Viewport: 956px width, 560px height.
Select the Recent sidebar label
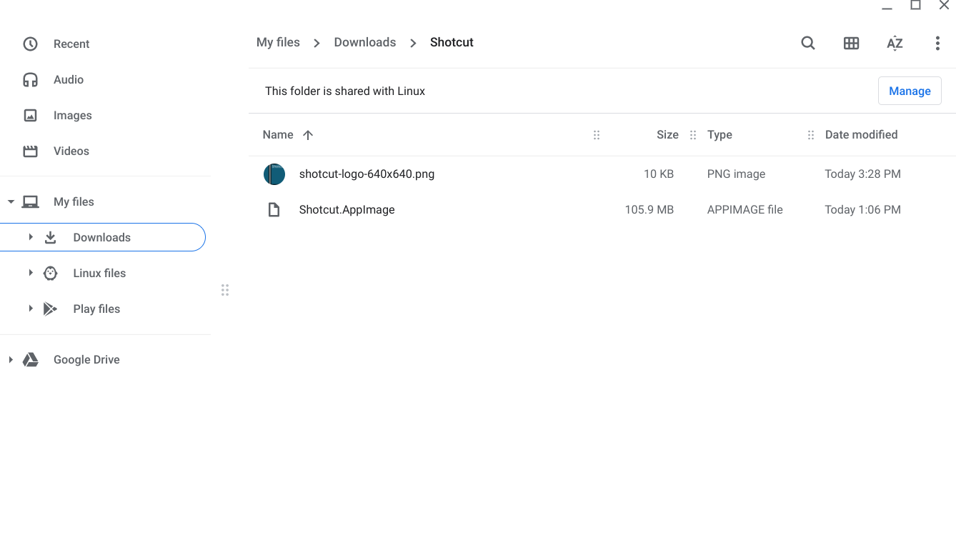(71, 44)
